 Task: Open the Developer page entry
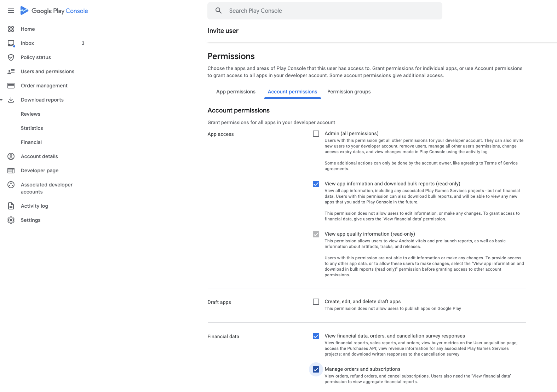(39, 171)
